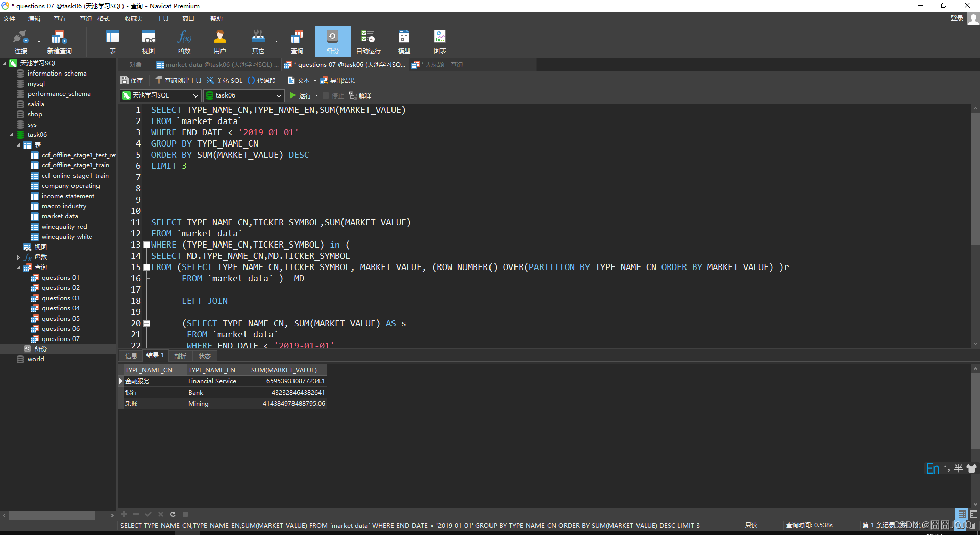
Task: Click the refresh icon below result grid
Action: [x=173, y=514]
